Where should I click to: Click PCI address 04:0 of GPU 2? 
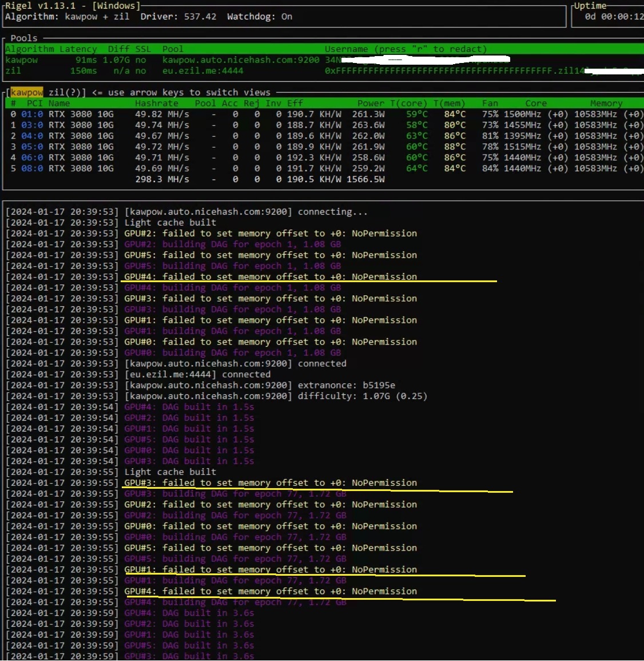[32, 136]
